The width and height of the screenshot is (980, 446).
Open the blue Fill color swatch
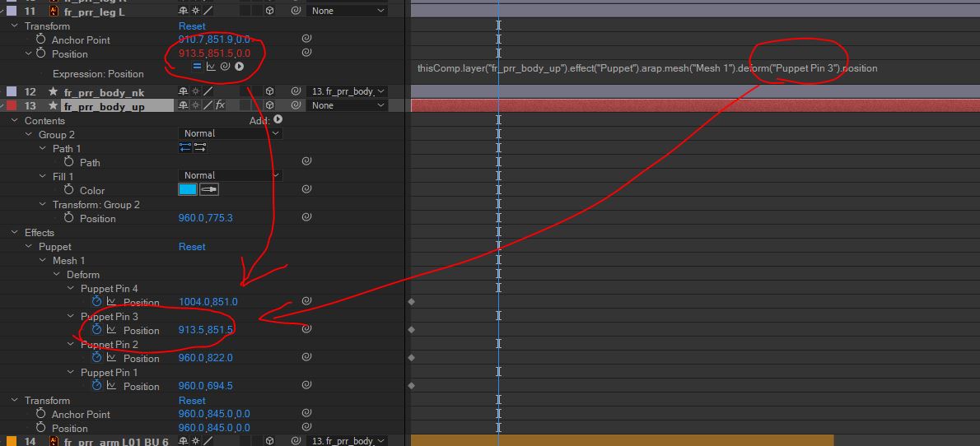point(188,189)
